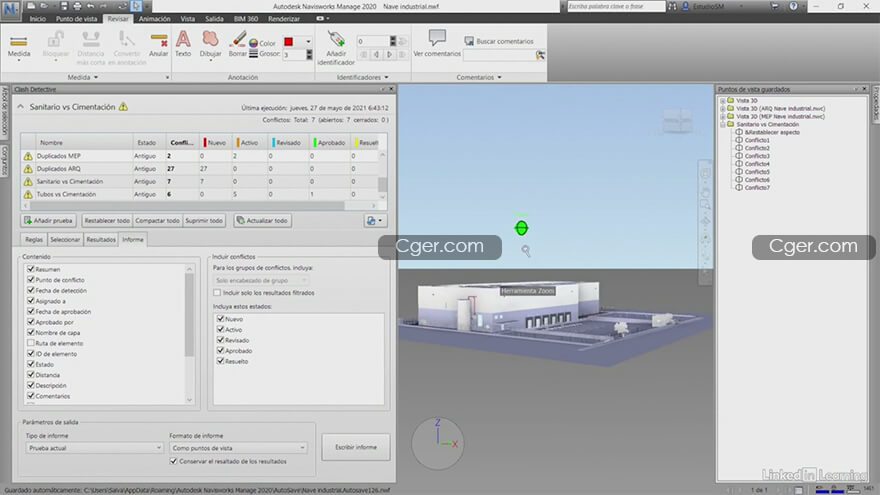Click Añadir prueba button
Screen dimensions: 880x495
pyautogui.click(x=48, y=221)
